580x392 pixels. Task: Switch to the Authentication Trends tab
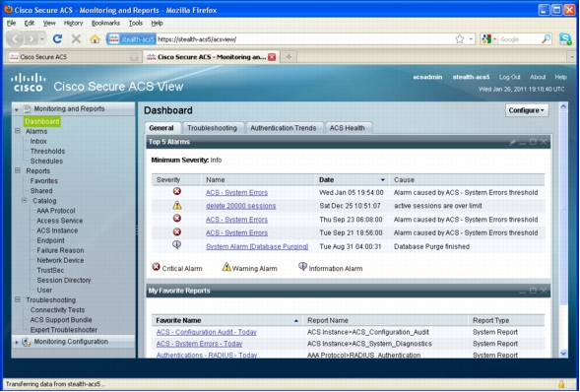pyautogui.click(x=284, y=128)
